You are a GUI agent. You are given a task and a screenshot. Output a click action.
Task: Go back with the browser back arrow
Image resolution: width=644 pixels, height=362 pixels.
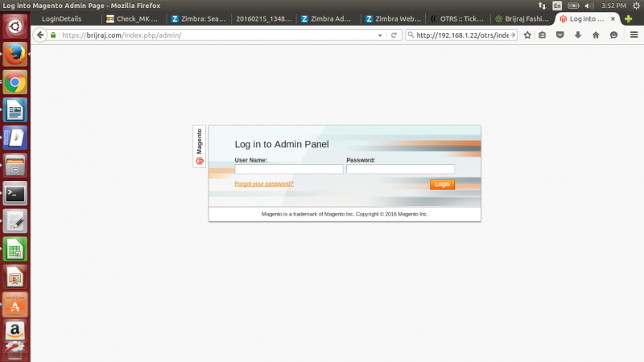pyautogui.click(x=39, y=35)
